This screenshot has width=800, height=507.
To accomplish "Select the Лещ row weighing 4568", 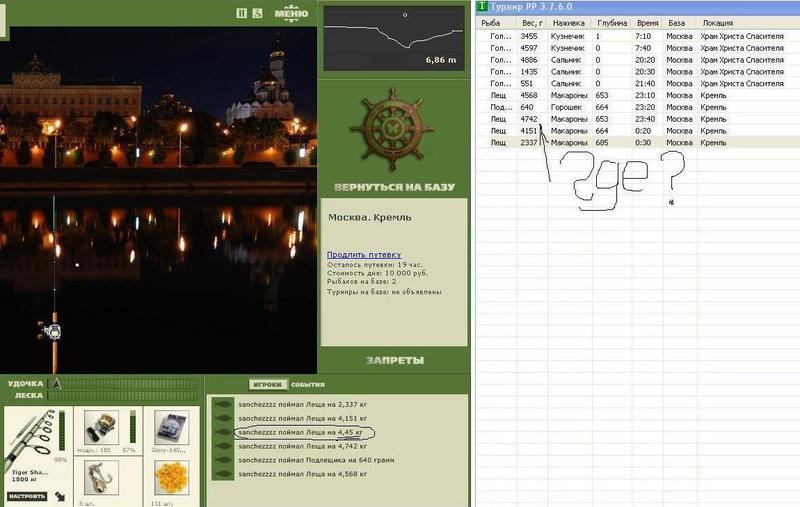I will coord(638,95).
